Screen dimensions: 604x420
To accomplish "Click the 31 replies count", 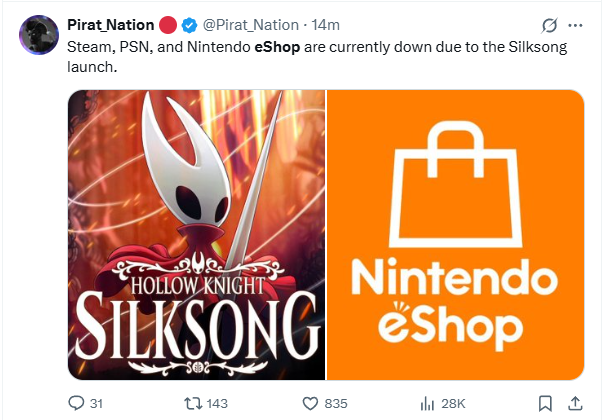I will 97,402.
